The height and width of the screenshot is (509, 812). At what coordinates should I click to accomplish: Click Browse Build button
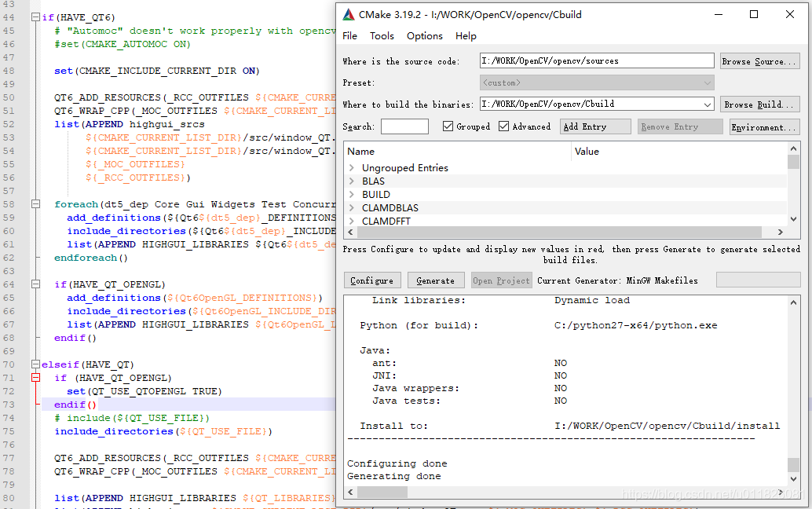(x=759, y=104)
